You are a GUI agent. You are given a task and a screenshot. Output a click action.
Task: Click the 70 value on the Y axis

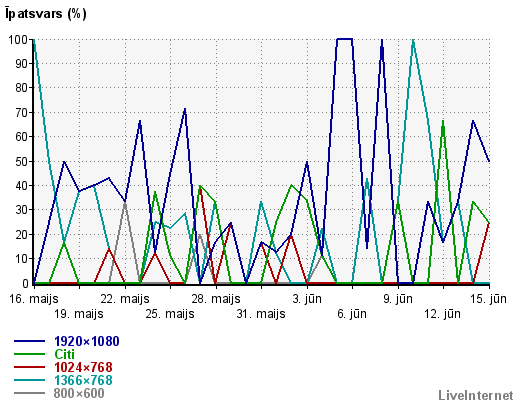(21, 113)
